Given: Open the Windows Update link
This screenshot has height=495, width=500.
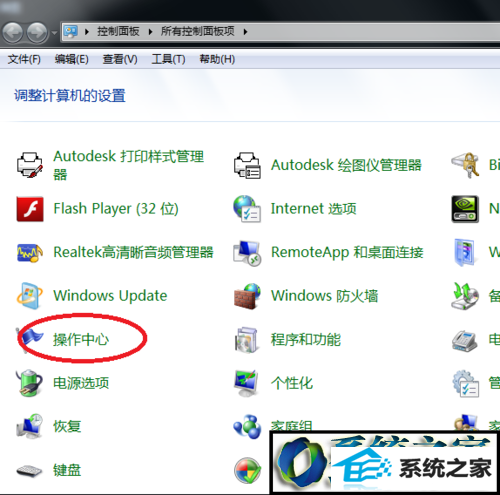Looking at the screenshot, I should (x=110, y=296).
